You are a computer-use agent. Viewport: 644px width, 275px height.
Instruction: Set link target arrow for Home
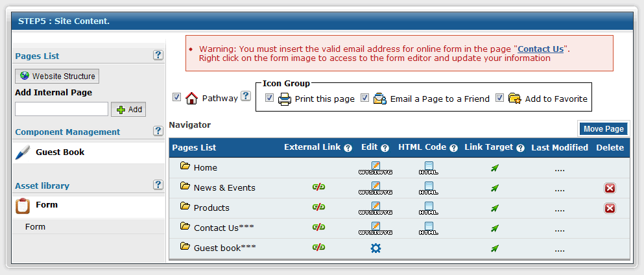click(x=495, y=168)
